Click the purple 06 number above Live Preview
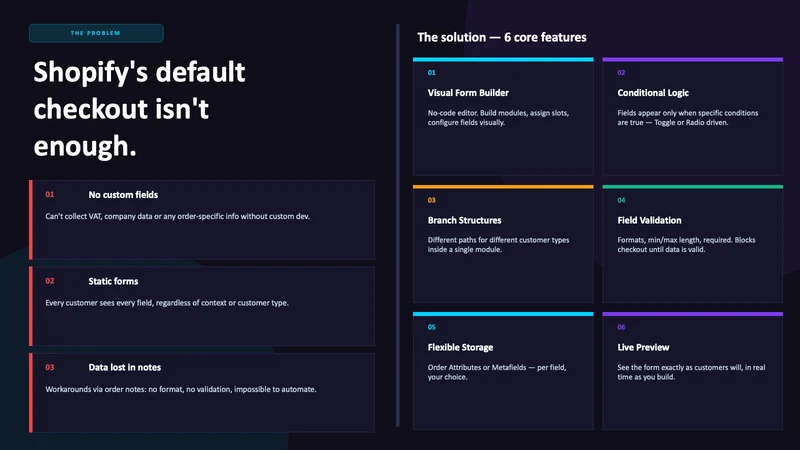 621,327
